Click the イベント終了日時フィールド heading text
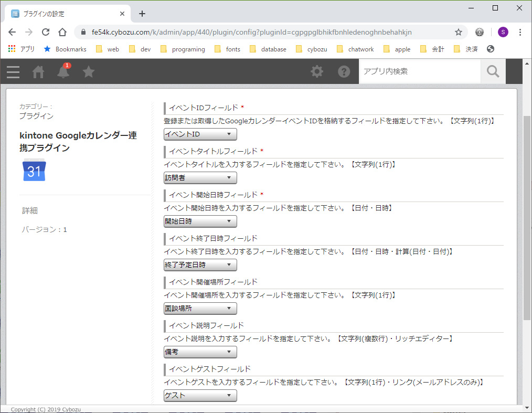Screen dimensions: 532x413 coord(214,238)
